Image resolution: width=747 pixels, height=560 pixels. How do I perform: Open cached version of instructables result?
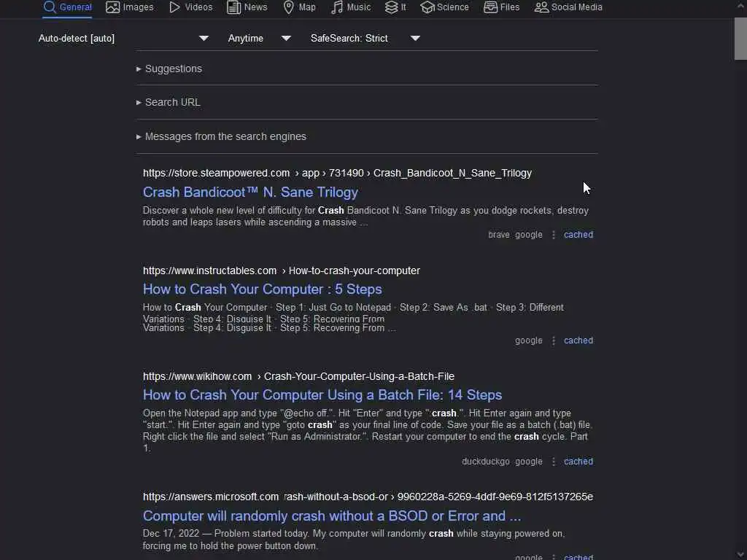coord(578,341)
